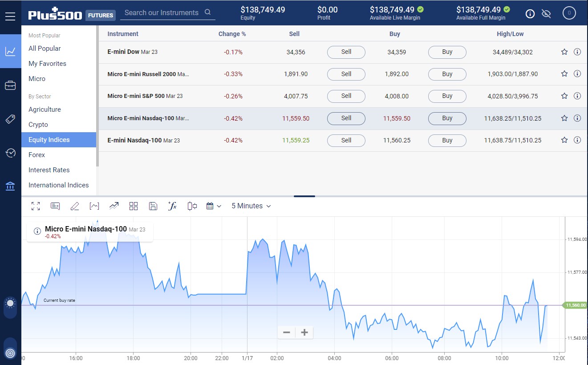This screenshot has width=588, height=365.
Task: Click Buy for Micro E-mini S&P 500
Action: (447, 96)
